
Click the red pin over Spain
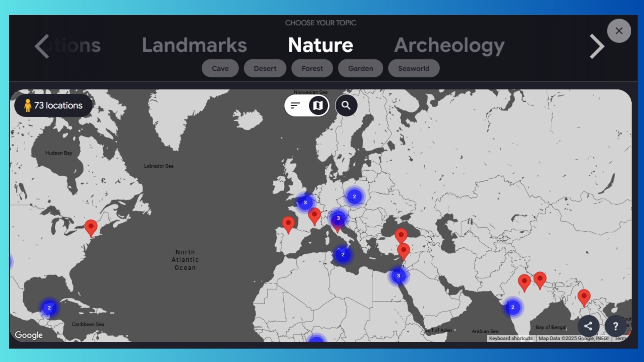pos(288,223)
